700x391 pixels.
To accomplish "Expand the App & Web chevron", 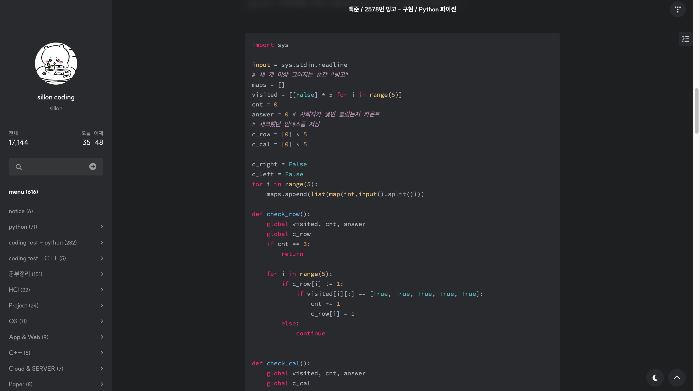I will tap(102, 337).
